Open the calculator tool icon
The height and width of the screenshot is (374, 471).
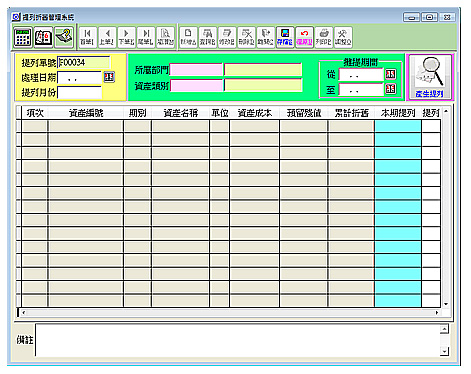coord(23,37)
